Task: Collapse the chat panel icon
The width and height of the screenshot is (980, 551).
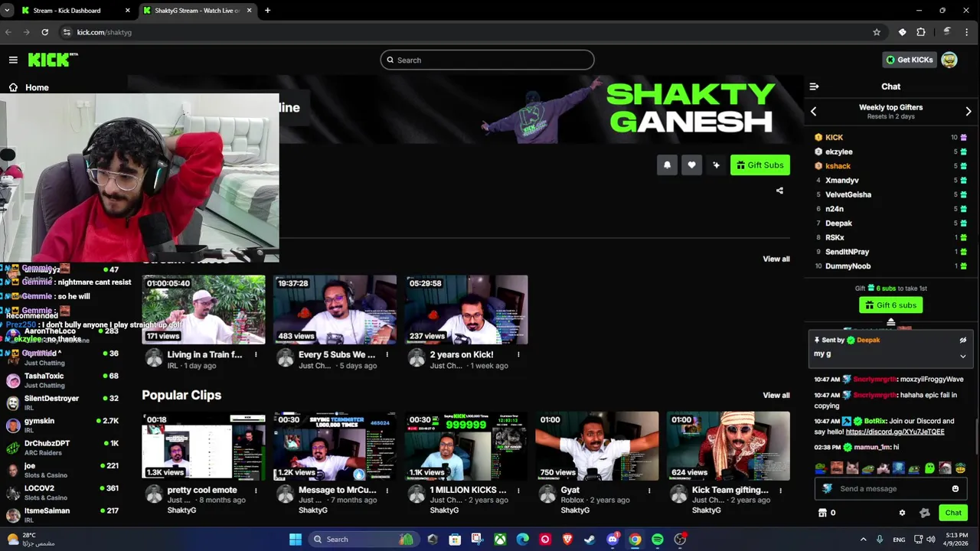Action: pos(814,86)
